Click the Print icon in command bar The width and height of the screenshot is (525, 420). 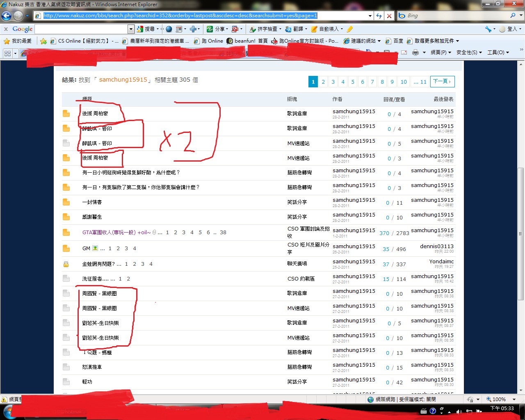click(415, 52)
